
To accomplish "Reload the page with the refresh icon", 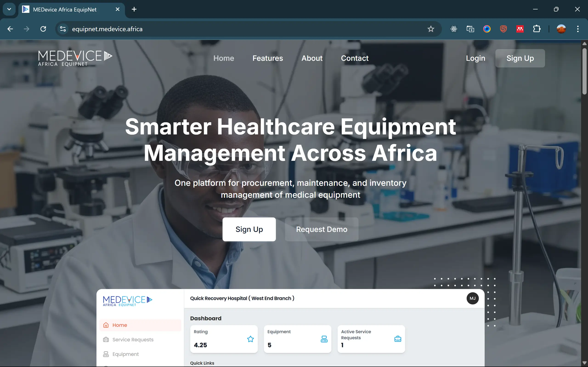I will pos(43,29).
